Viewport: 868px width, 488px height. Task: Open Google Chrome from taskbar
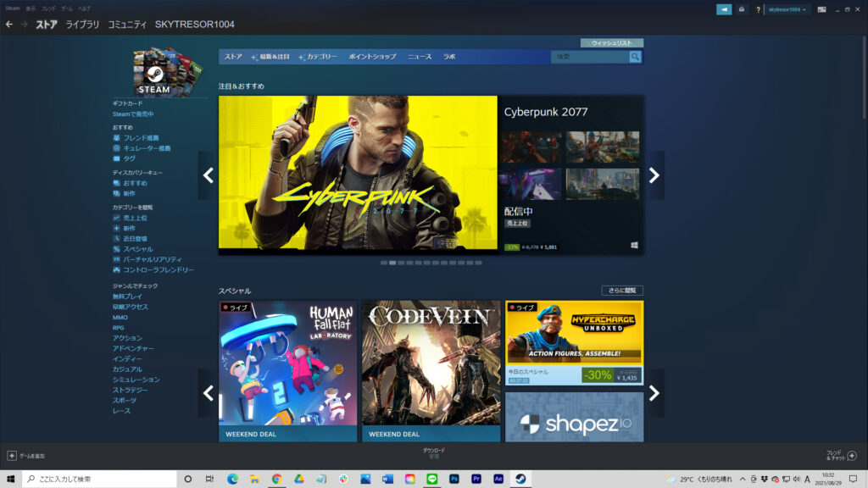(277, 479)
